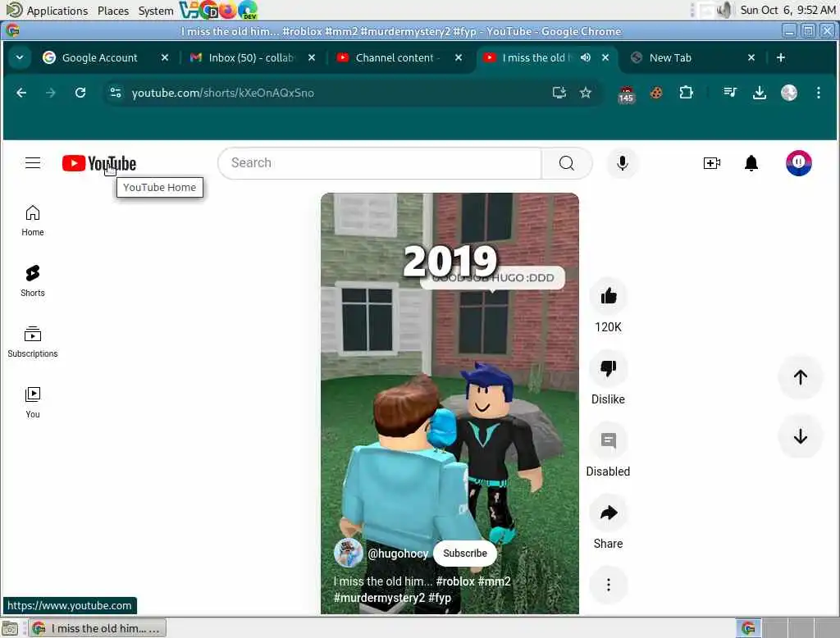Viewport: 840px width, 638px height.
Task: Go back in Chrome
Action: tap(21, 93)
